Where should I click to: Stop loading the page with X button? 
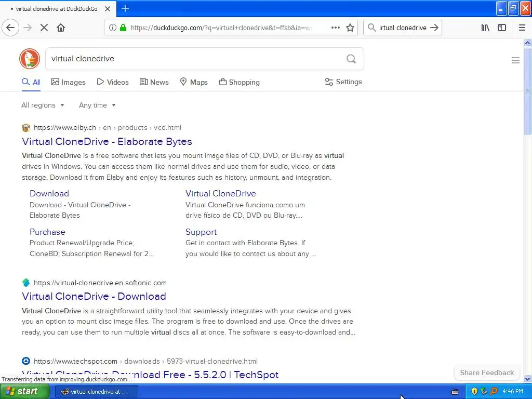pyautogui.click(x=44, y=28)
